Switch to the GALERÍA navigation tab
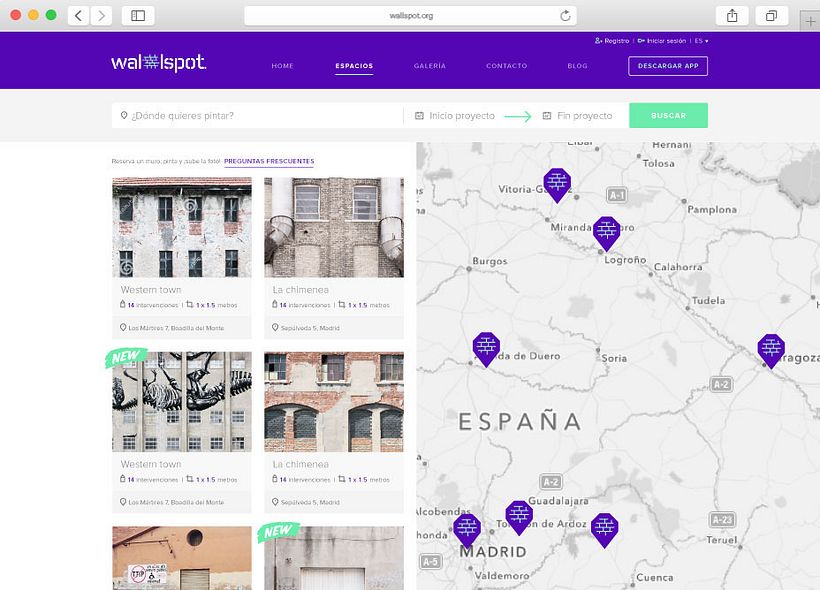820x590 pixels. pyautogui.click(x=429, y=66)
